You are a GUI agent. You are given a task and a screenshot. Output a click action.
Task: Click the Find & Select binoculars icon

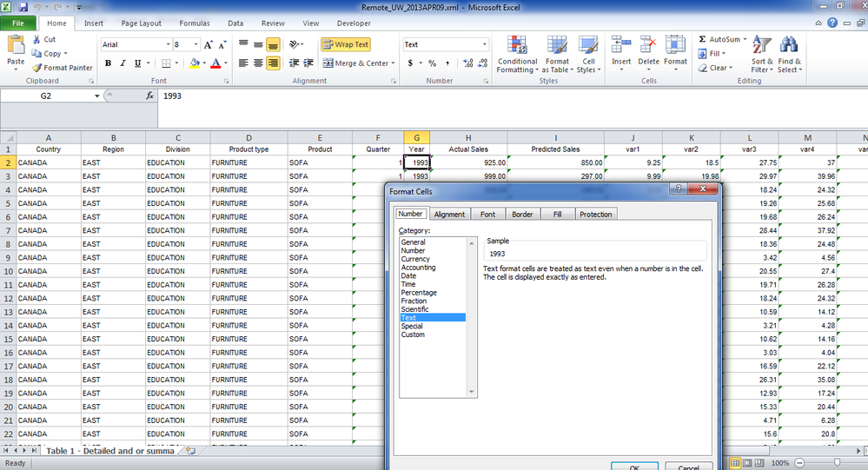point(789,45)
